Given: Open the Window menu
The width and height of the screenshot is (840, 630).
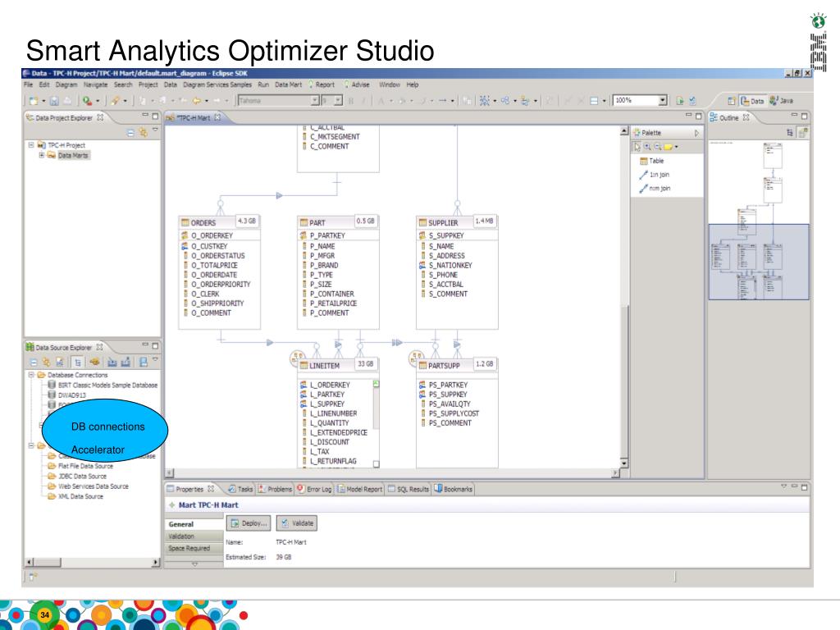Looking at the screenshot, I should tap(390, 84).
